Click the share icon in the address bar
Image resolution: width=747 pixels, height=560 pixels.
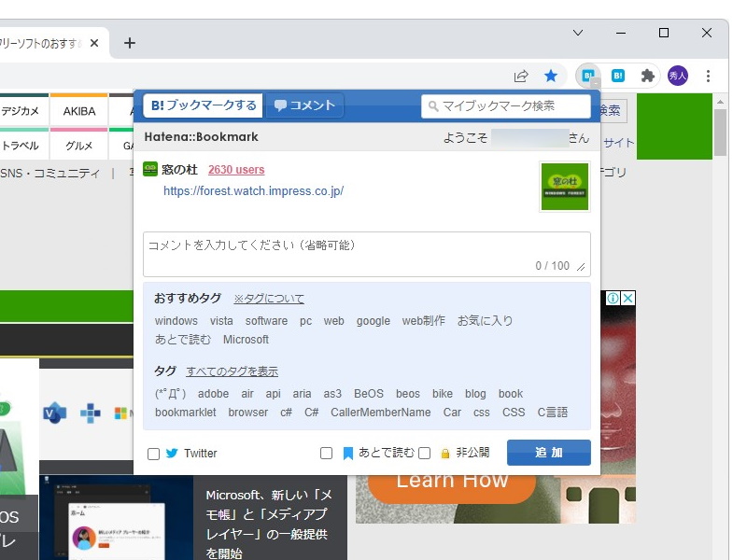point(519,75)
